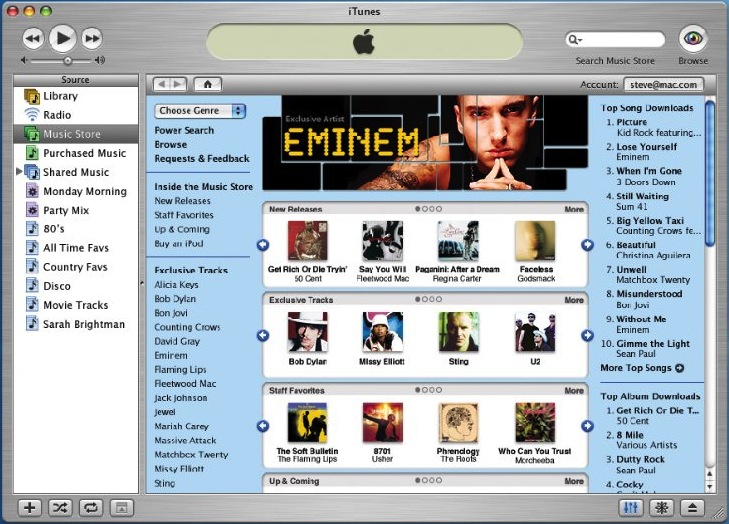729x524 pixels.
Task: Click Big Yellow Taxi in Top Songs
Action: (650, 220)
